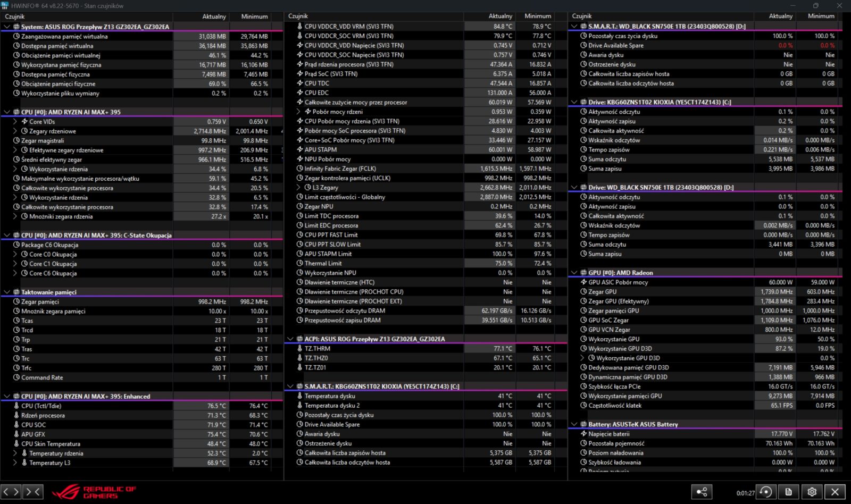Viewport: 851px width, 504px height.
Task: Expand the Pobór mocy rdzeni row
Action: point(298,112)
